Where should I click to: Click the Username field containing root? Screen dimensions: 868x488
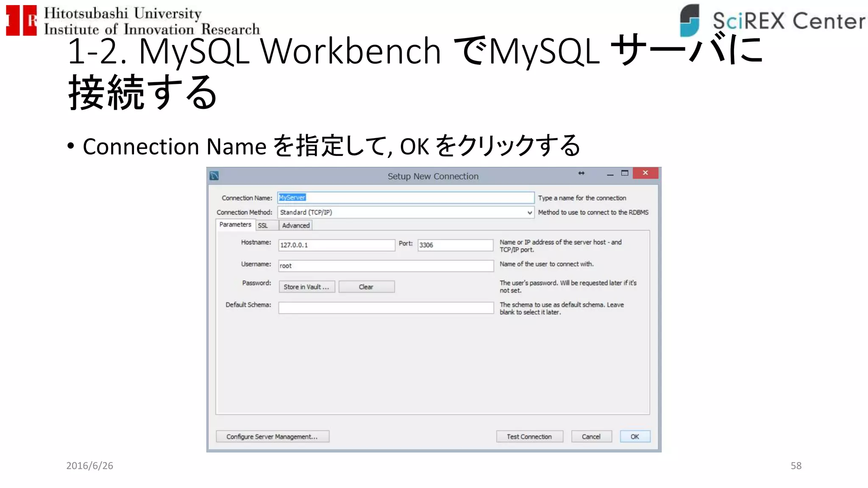(386, 266)
